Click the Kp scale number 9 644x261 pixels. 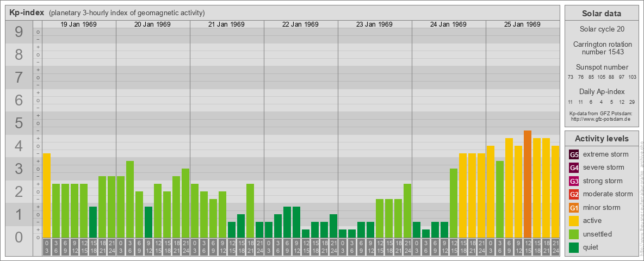(19, 32)
